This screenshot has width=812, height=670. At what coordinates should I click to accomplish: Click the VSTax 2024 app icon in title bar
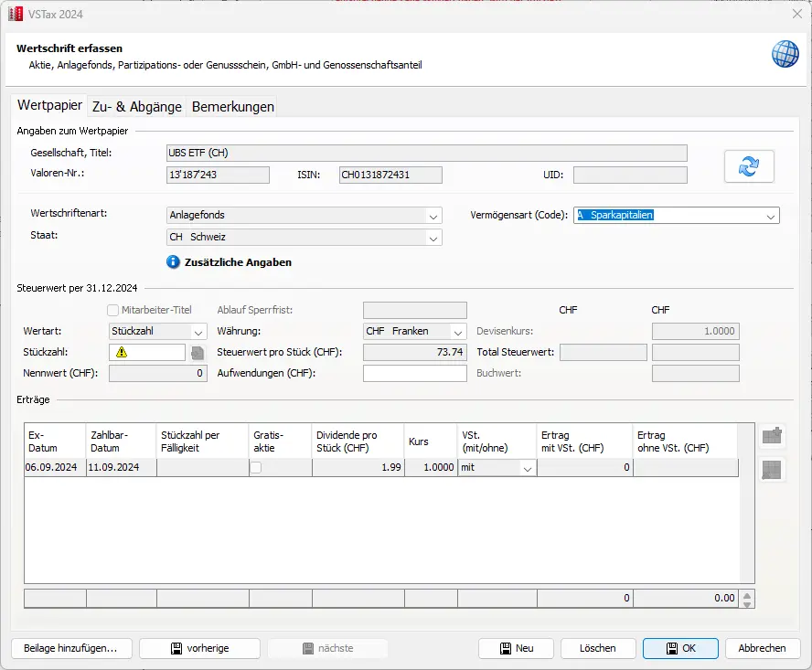[x=15, y=13]
